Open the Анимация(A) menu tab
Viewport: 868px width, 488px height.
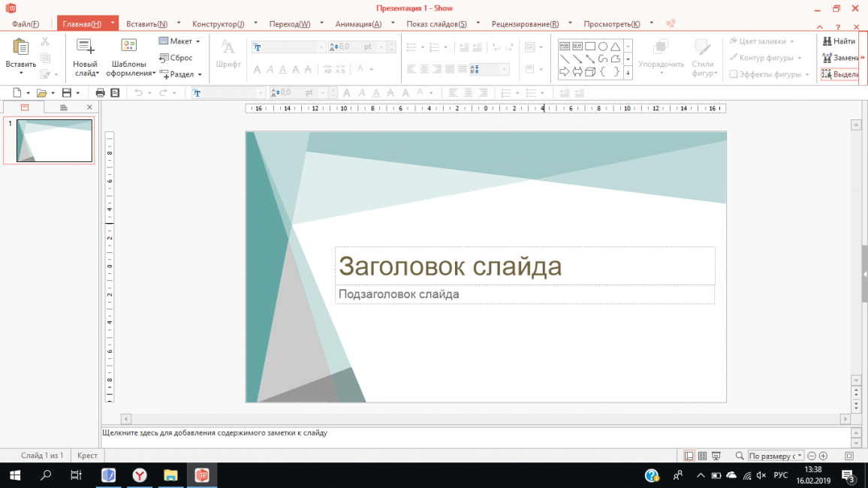point(358,24)
